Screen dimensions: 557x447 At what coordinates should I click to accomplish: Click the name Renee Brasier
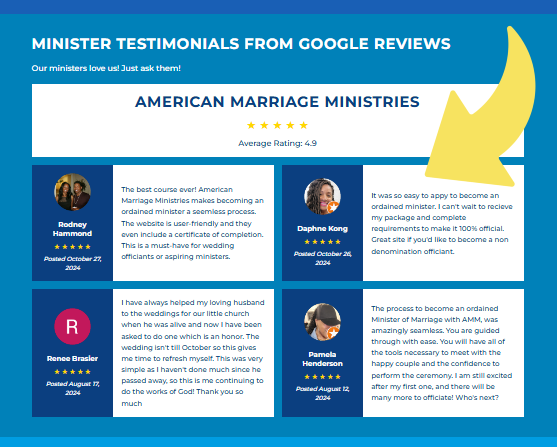(x=72, y=359)
